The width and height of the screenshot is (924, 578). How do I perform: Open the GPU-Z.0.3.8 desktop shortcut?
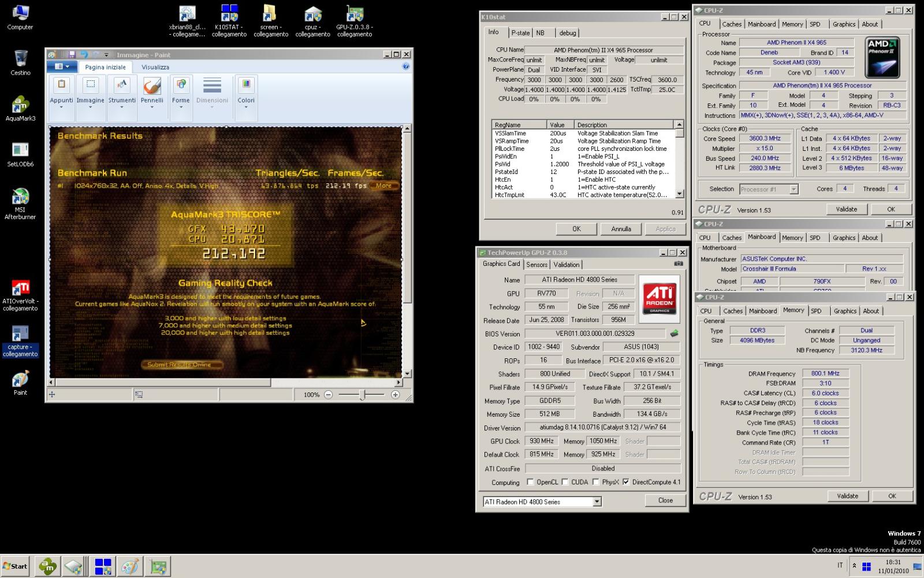pos(355,21)
